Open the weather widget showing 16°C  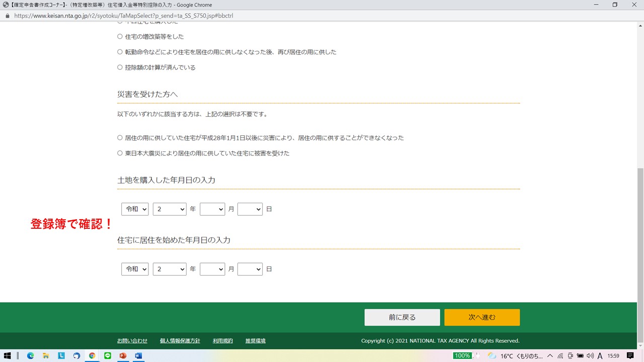515,355
